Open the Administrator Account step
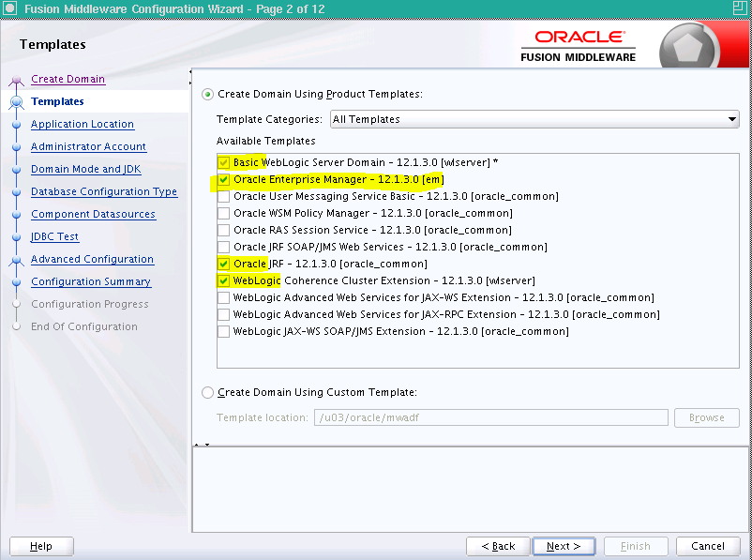752x560 pixels. (89, 147)
